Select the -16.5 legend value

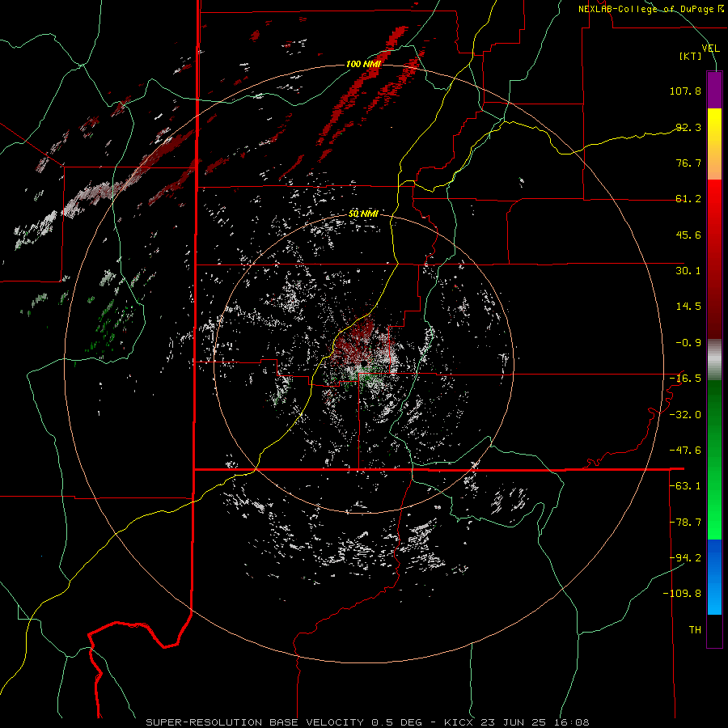click(685, 379)
